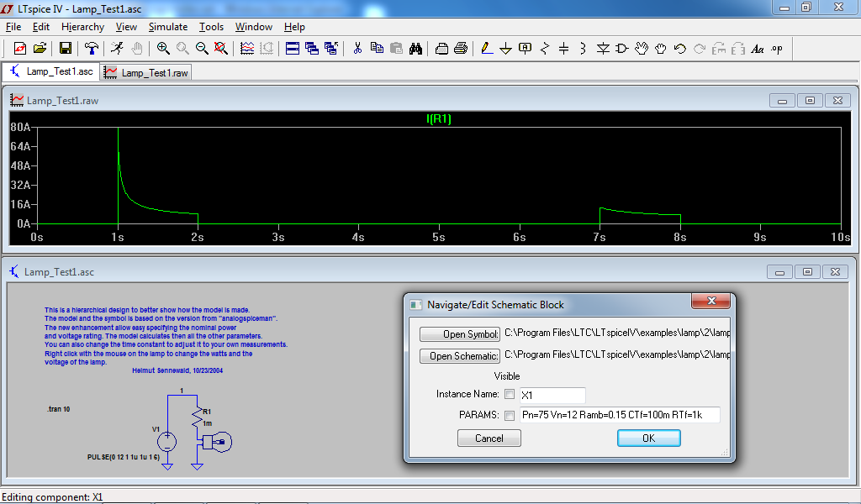Viewport: 861px width, 504px height.
Task: Click the Print printer icon
Action: [461, 49]
